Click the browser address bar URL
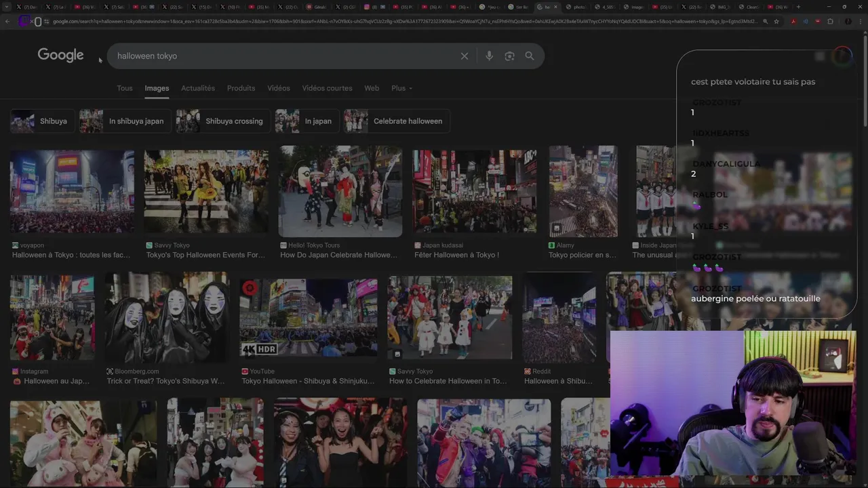This screenshot has height=488, width=868. [406, 21]
